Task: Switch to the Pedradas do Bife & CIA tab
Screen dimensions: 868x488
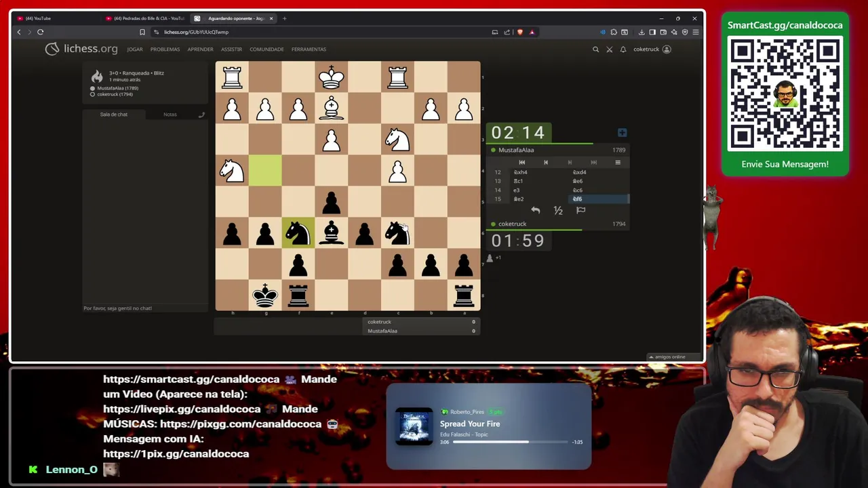Action: tap(144, 18)
